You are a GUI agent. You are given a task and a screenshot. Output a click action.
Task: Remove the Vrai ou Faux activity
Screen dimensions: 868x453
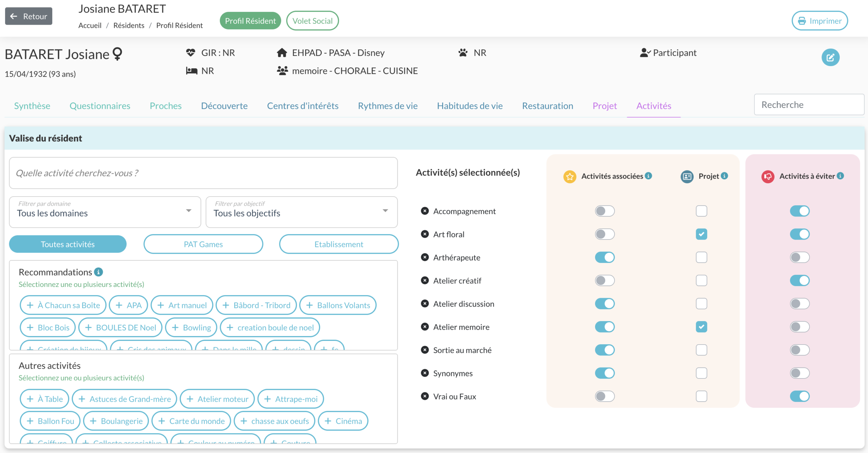click(x=425, y=396)
